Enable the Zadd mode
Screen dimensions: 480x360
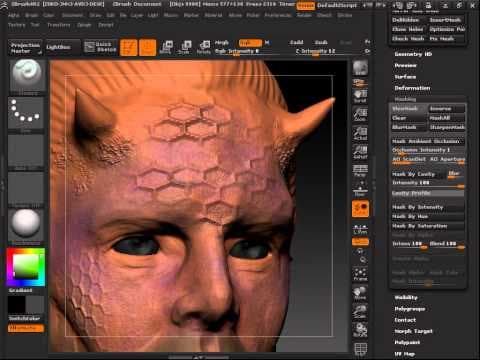tap(296, 42)
